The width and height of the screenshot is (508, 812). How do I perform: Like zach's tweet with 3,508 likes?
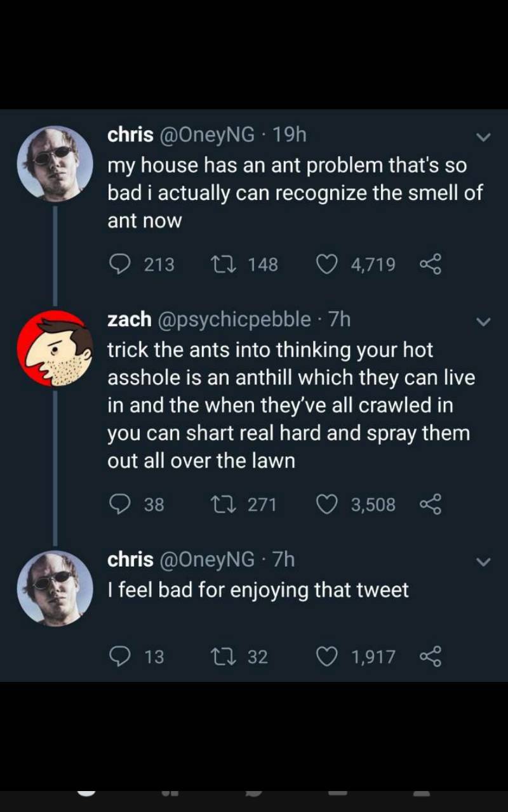(x=327, y=504)
